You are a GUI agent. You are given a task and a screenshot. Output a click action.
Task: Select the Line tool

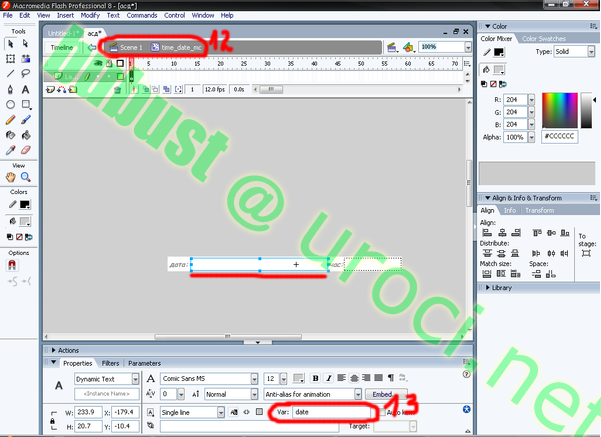point(10,74)
